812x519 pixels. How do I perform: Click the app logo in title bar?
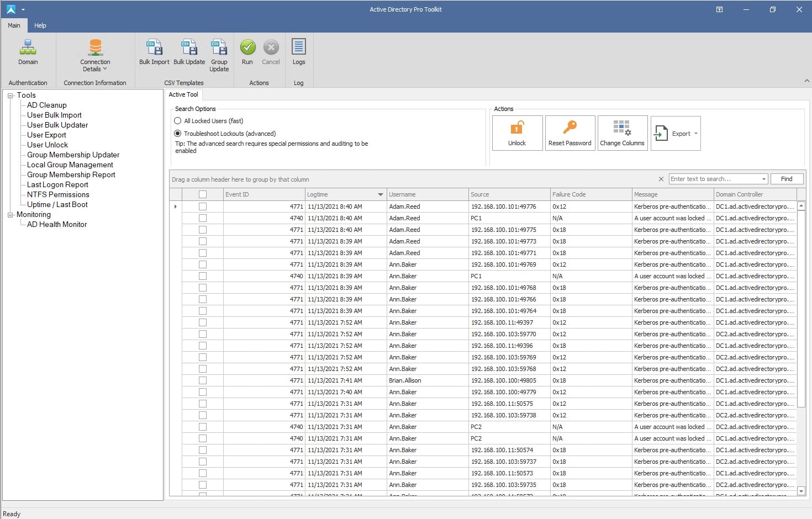[11, 9]
